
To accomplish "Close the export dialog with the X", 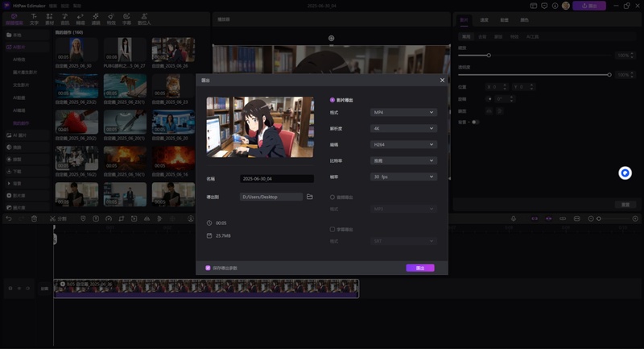I will [x=442, y=80].
